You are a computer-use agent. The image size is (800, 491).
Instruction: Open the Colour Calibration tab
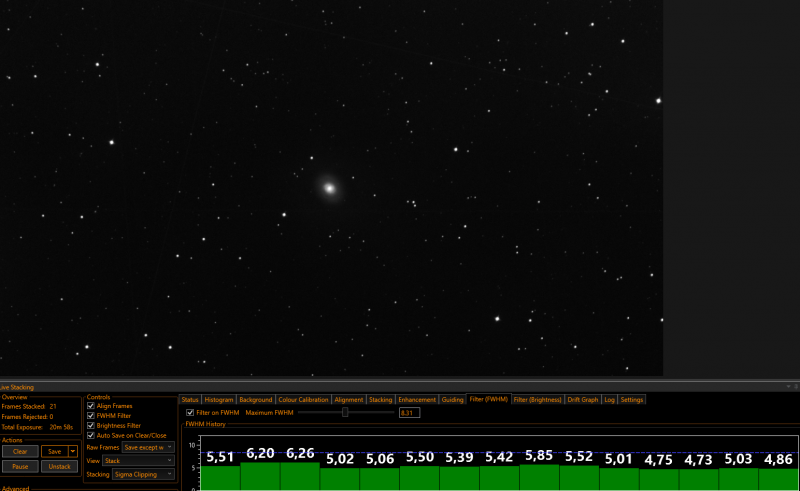pos(303,400)
